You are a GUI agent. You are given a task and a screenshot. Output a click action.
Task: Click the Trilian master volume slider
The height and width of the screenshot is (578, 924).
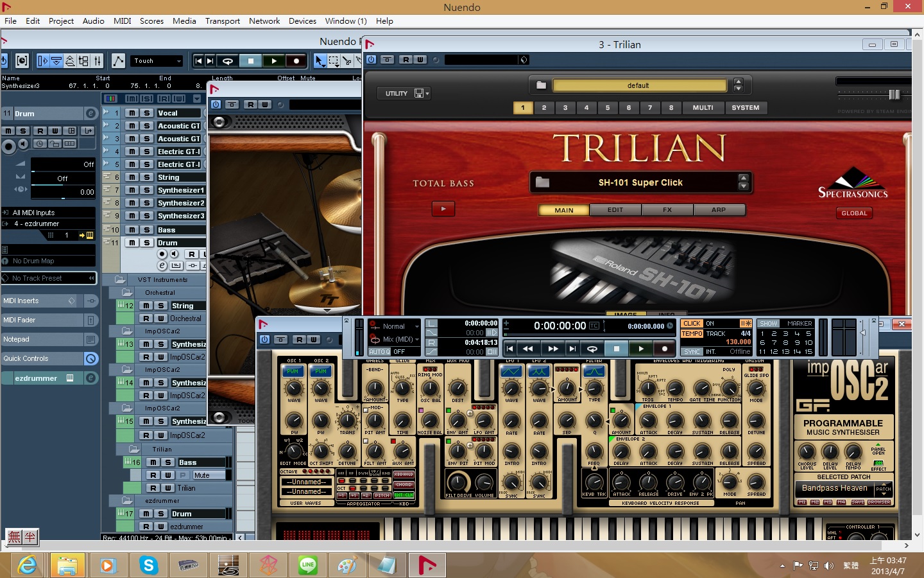click(894, 94)
